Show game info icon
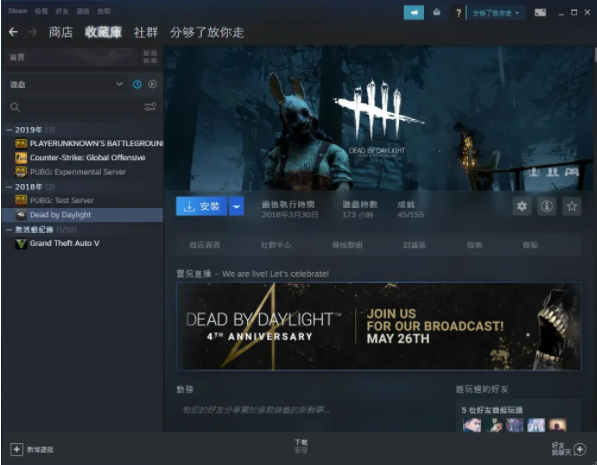 point(547,206)
